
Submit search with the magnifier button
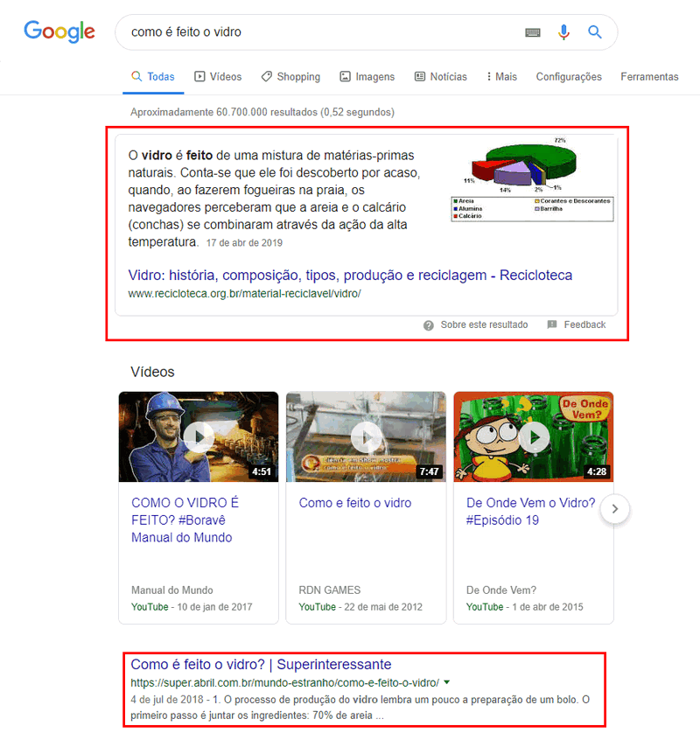(595, 32)
